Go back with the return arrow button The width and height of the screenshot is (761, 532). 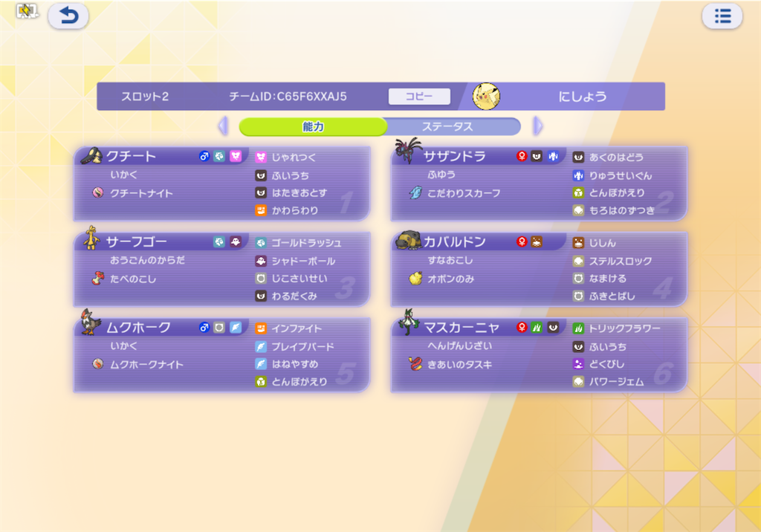[68, 16]
